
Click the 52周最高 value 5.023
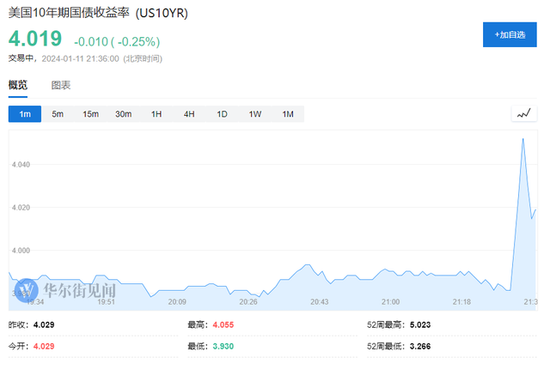(420, 325)
